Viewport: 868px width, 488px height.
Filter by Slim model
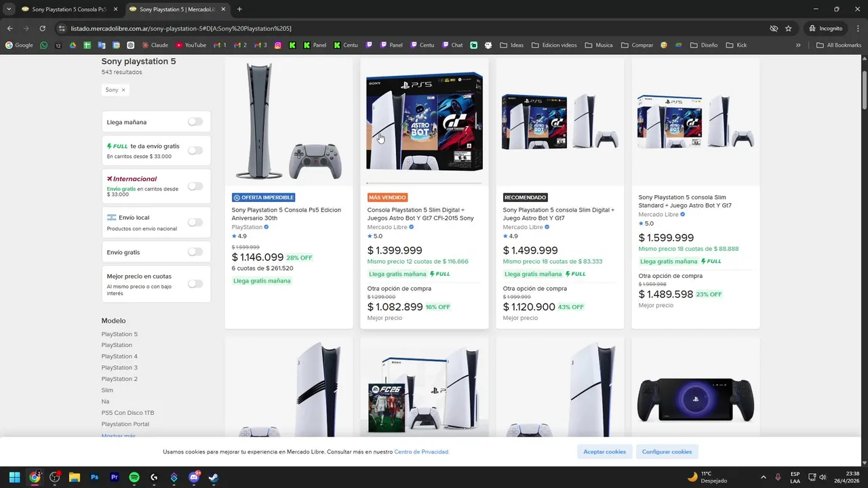point(107,390)
